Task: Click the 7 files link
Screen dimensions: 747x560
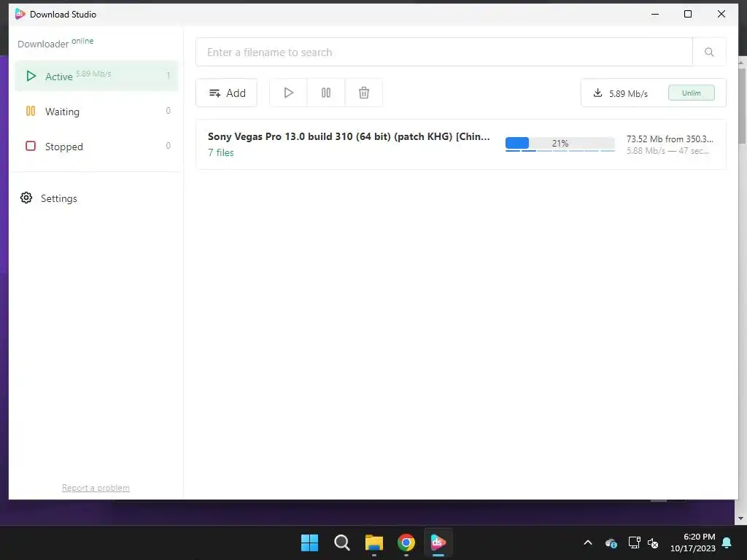Action: click(x=220, y=152)
